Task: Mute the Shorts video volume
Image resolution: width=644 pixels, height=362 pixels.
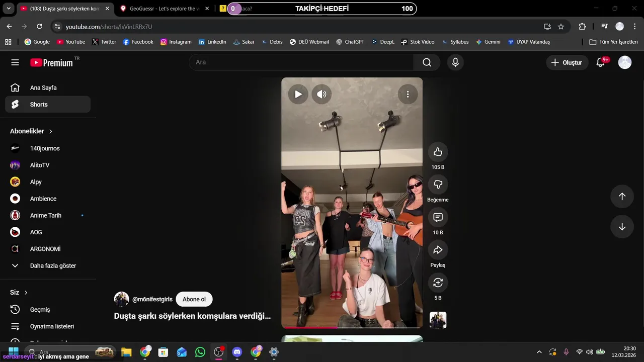Action: (321, 94)
